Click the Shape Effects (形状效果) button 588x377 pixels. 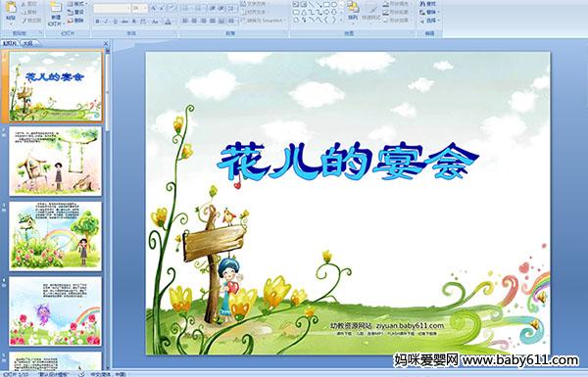pyautogui.click(x=396, y=21)
